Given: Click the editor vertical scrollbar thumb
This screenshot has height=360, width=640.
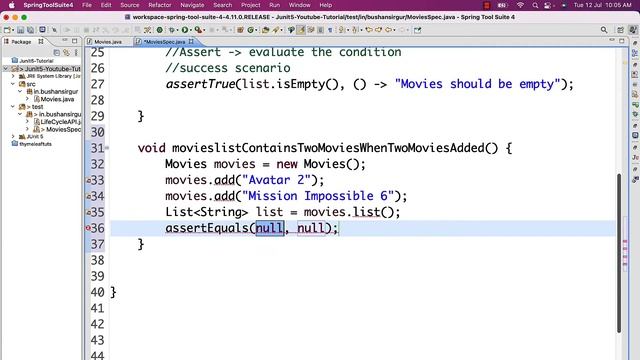Looking at the screenshot, I should tap(619, 253).
